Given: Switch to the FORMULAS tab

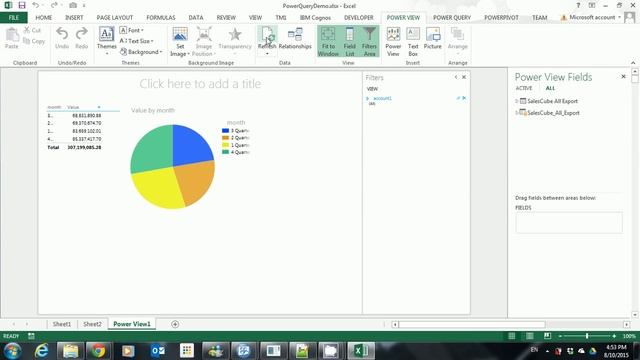Looking at the screenshot, I should click(161, 18).
